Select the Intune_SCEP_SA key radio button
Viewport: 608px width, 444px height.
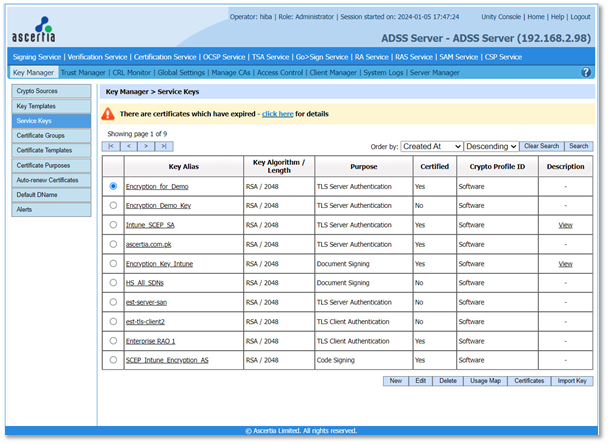click(x=113, y=225)
